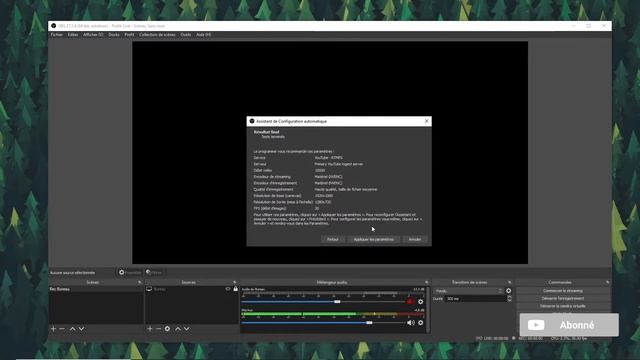Screen dimensions: 640x360
Task: Click the Durée 300 ms input field
Action: click(475, 299)
